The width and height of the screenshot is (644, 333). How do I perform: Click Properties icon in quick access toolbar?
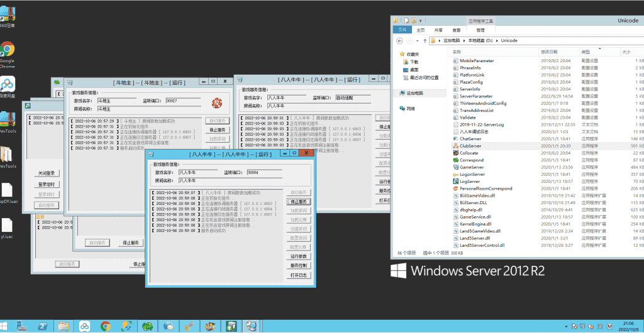point(407,20)
